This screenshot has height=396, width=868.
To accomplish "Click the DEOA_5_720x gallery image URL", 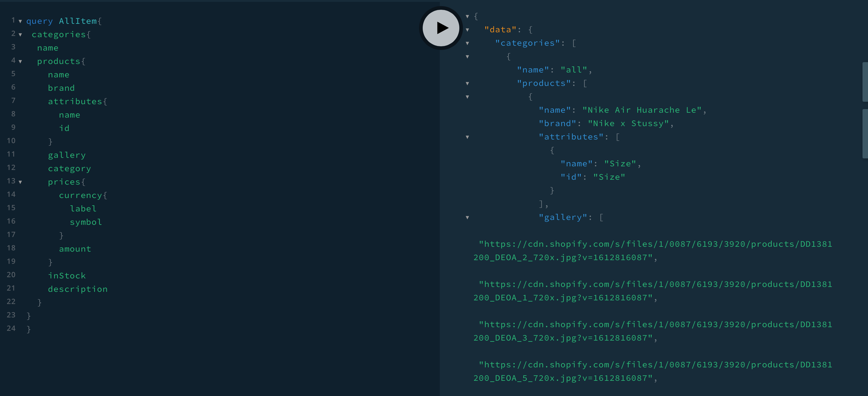I will 653,371.
